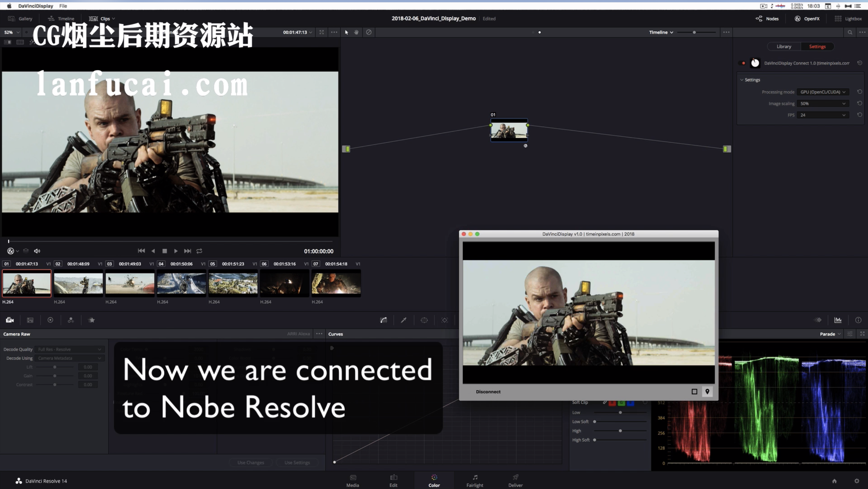868x489 pixels.
Task: Open the Qualifier eyedropper palette
Action: pos(403,320)
